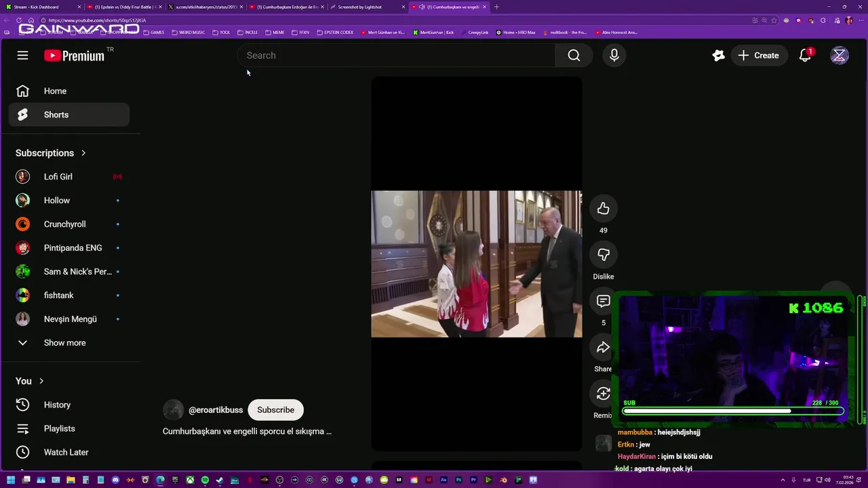Open Home • HBO Max bookmark

click(515, 33)
